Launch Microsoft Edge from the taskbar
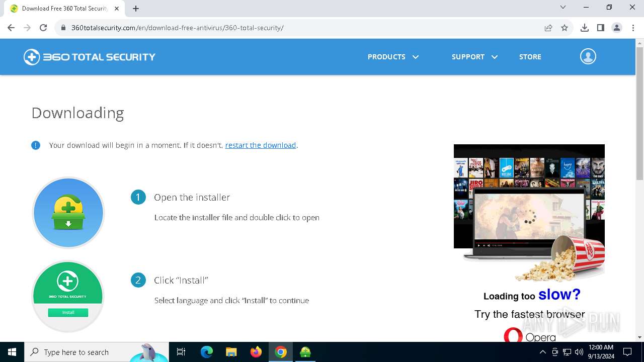Image resolution: width=644 pixels, height=362 pixels. tap(207, 352)
